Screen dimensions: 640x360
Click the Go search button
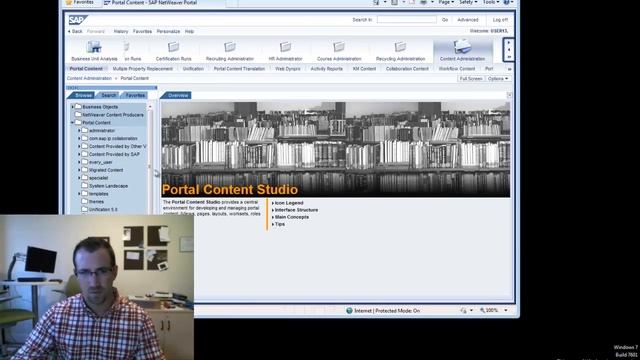tap(445, 20)
